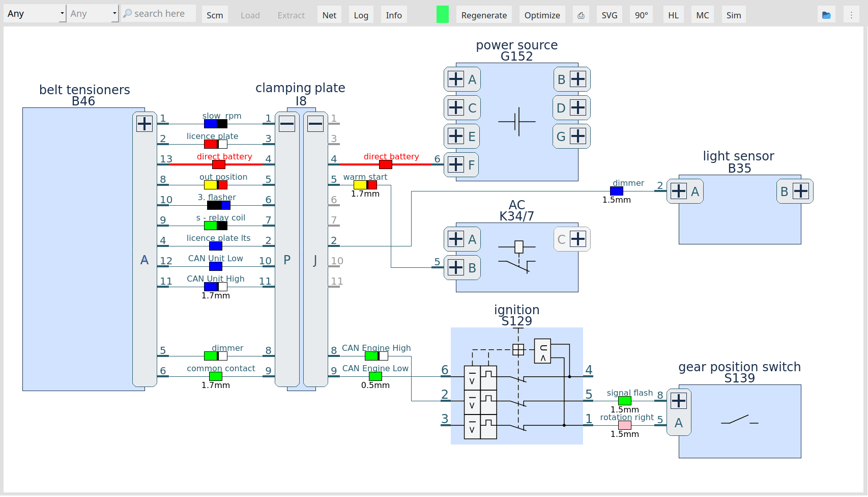Click the Regenerate button
Viewport: 868px width, 497px height.
pyautogui.click(x=484, y=15)
